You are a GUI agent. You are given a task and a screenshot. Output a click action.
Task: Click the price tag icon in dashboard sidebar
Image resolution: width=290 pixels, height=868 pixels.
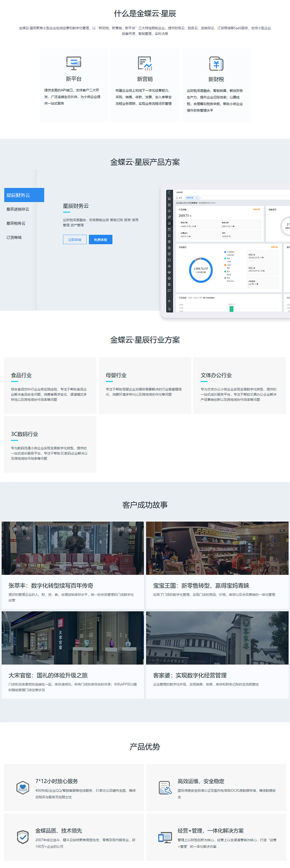tap(169, 217)
